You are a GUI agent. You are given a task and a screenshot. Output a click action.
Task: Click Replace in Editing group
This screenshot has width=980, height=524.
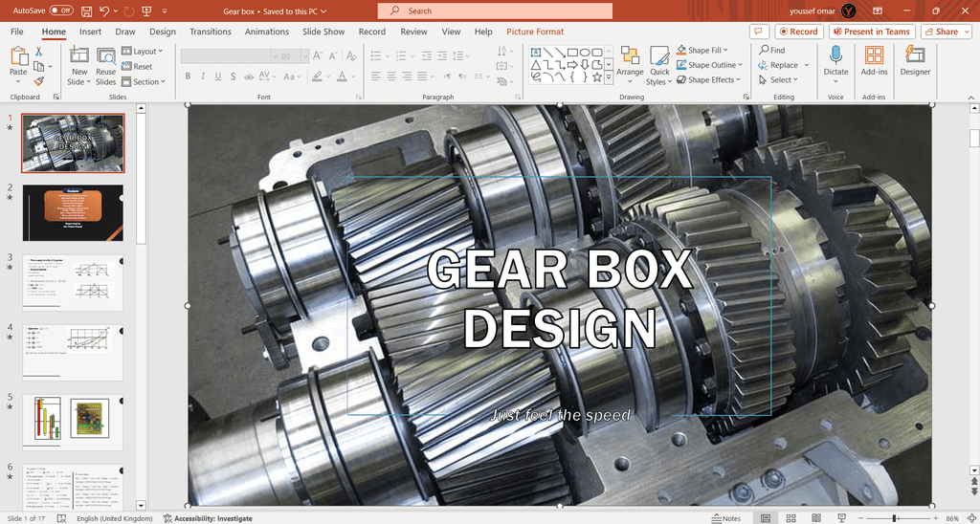(x=784, y=65)
